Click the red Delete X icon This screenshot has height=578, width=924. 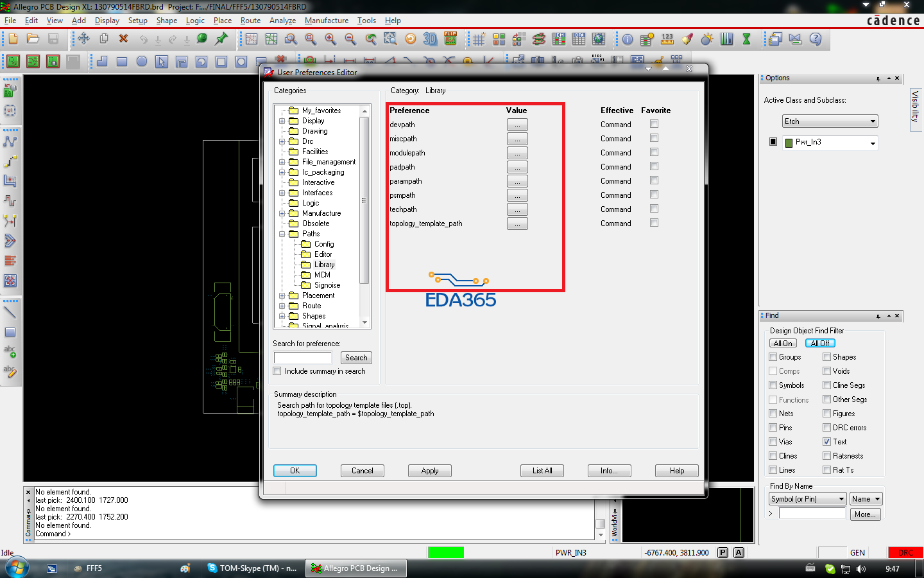[123, 39]
